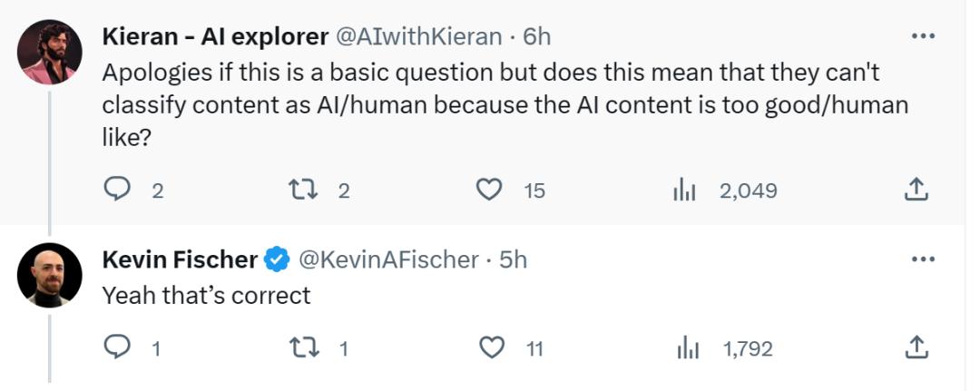Open Kevin Fischer's profile picture
Viewport: 980px width, 391px height.
[x=50, y=274]
